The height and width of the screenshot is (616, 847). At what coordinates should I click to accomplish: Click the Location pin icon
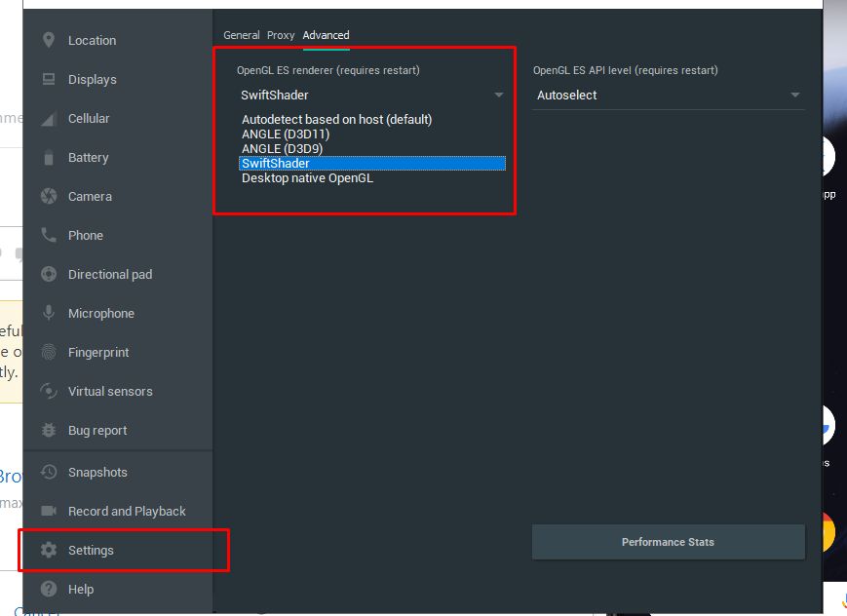point(49,40)
